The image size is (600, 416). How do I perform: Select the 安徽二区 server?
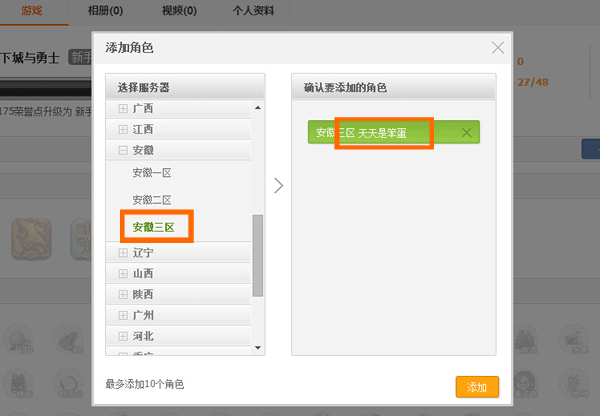[x=152, y=200]
